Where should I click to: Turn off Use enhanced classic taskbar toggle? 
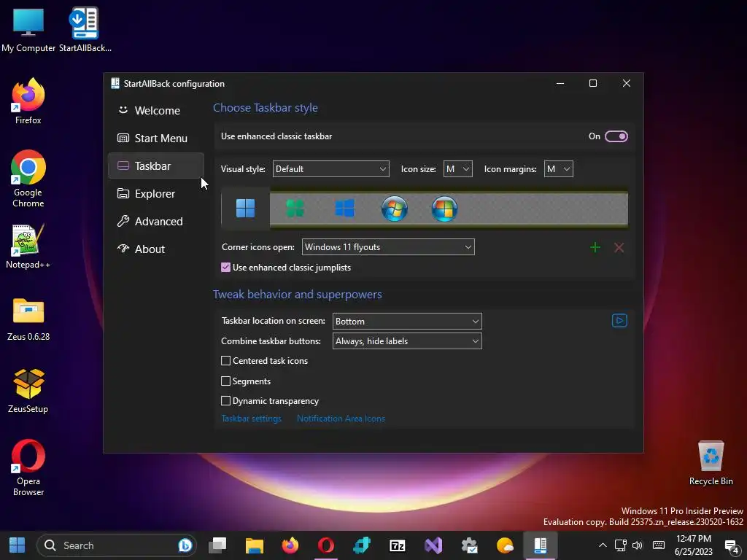[616, 136]
